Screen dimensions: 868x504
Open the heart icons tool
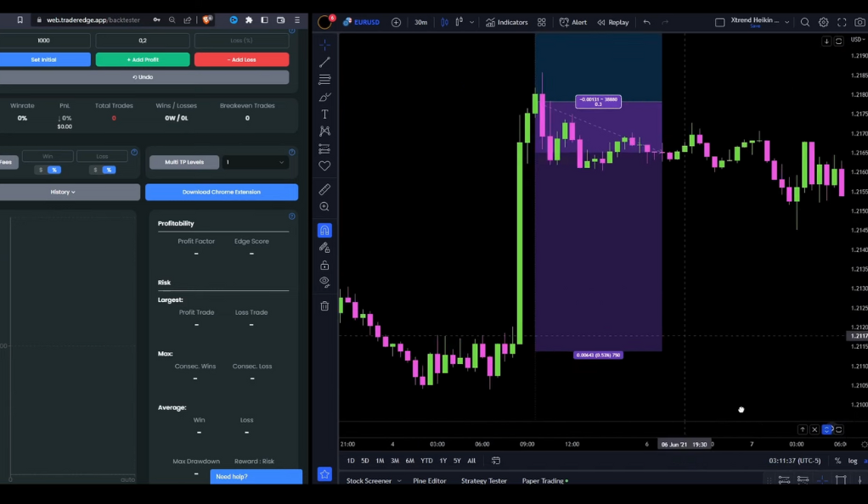pyautogui.click(x=324, y=166)
